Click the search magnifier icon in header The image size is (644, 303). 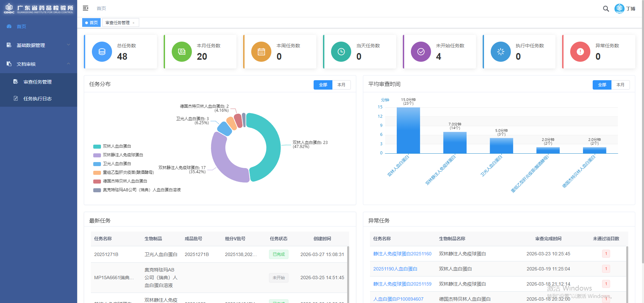(606, 9)
